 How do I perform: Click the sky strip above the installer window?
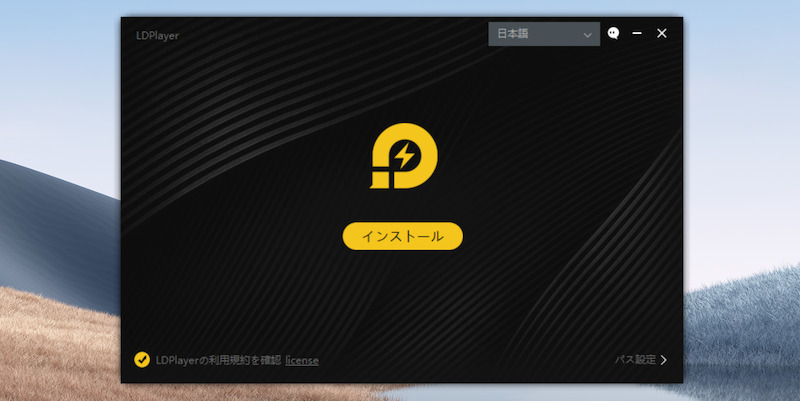(x=400, y=7)
